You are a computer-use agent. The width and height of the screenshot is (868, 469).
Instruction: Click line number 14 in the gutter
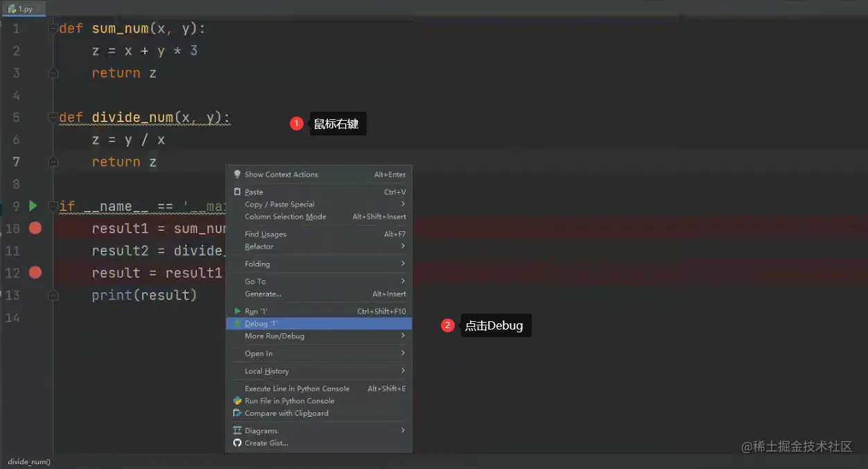(12, 317)
